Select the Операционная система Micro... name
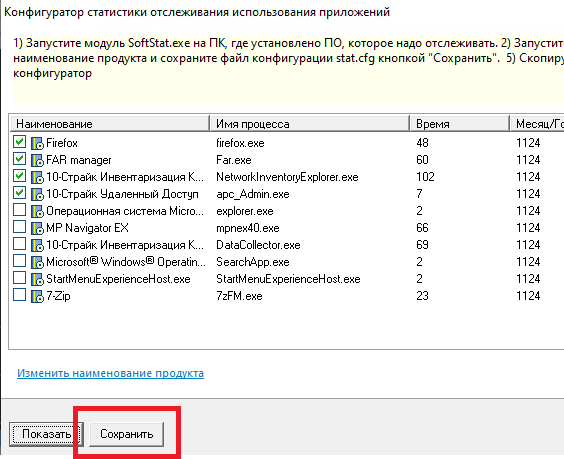Image resolution: width=564 pixels, height=459 pixels. click(125, 211)
